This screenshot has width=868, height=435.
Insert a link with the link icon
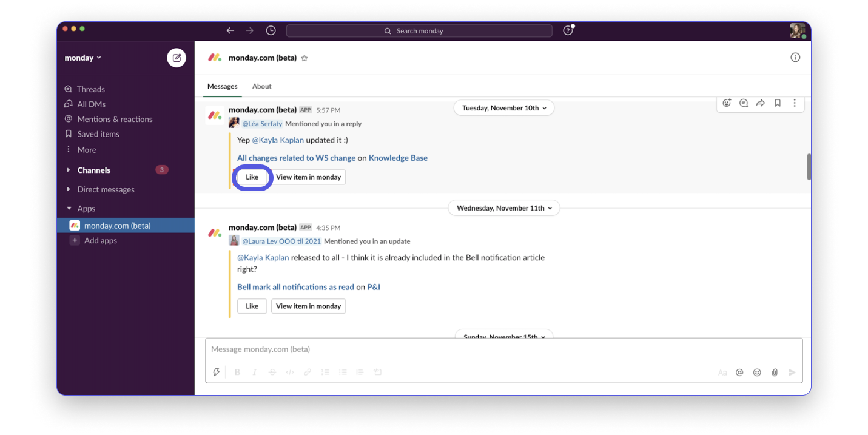click(x=308, y=373)
